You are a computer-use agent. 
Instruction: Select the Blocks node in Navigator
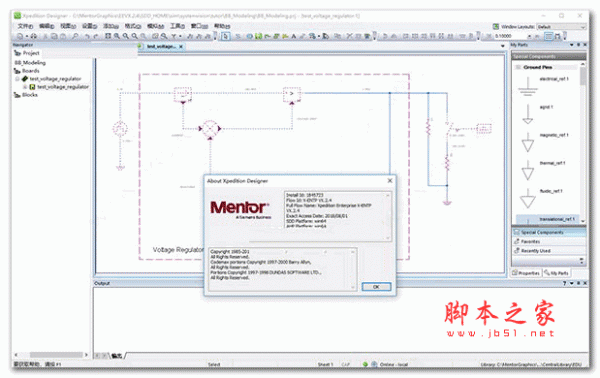pyautogui.click(x=26, y=95)
